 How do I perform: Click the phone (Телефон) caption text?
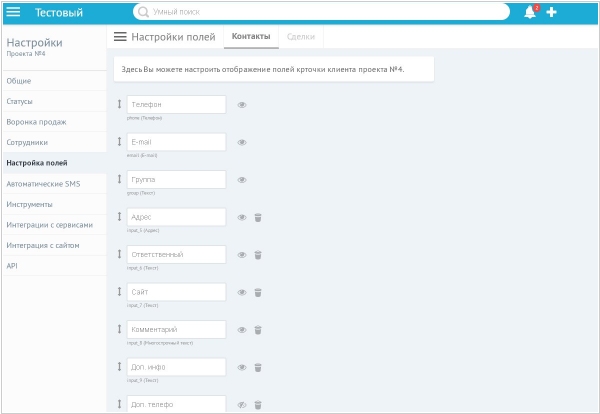coord(144,118)
